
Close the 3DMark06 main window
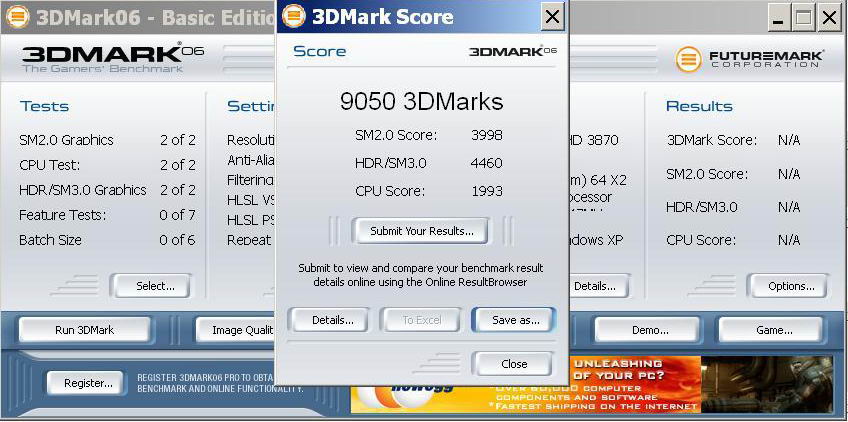pos(829,19)
